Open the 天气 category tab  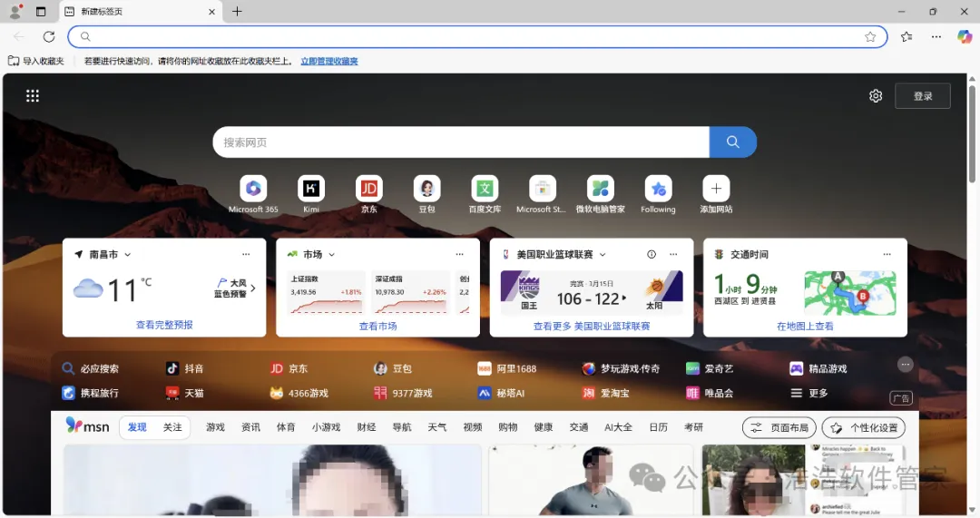coord(436,427)
